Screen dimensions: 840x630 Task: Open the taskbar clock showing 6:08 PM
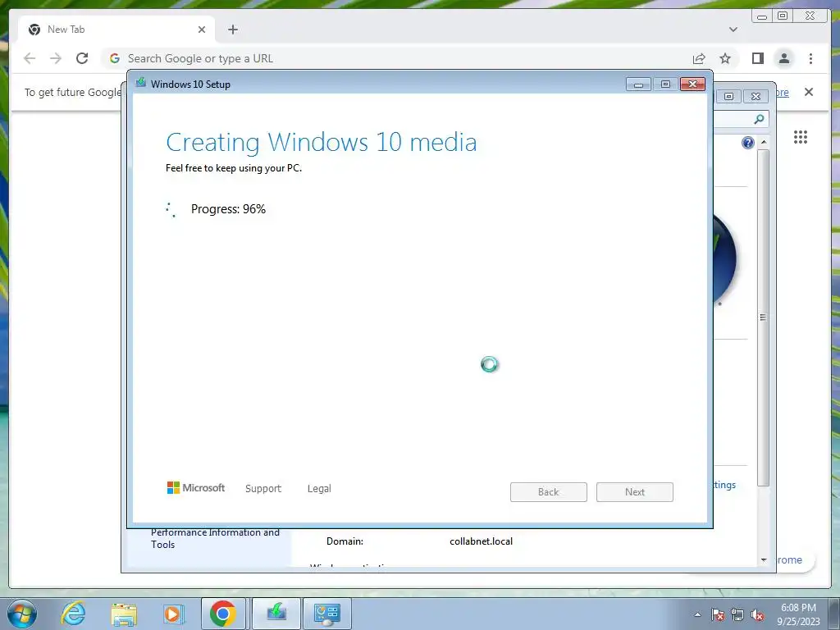click(798, 614)
